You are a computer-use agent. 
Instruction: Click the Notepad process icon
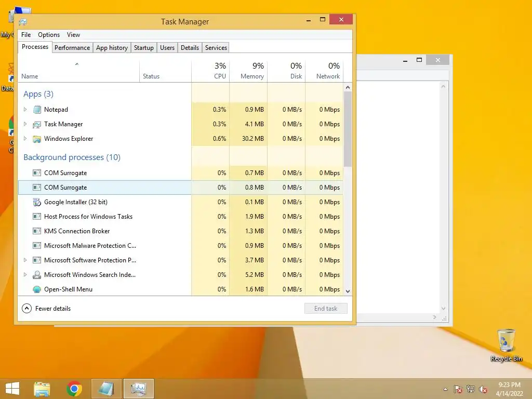pos(37,110)
